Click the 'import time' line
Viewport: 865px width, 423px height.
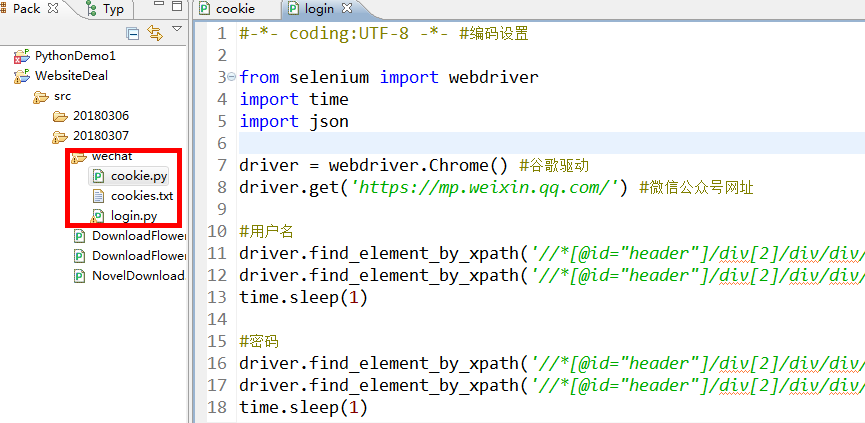point(294,99)
